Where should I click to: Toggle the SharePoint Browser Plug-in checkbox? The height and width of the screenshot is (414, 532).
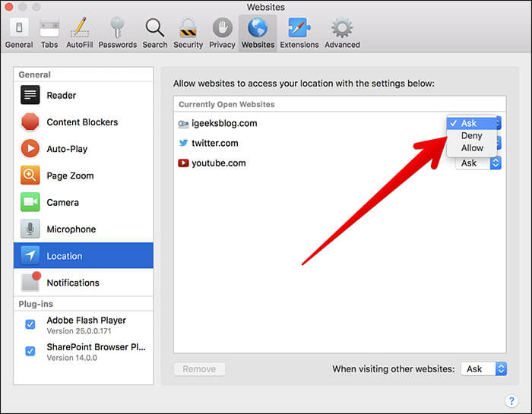(30, 351)
